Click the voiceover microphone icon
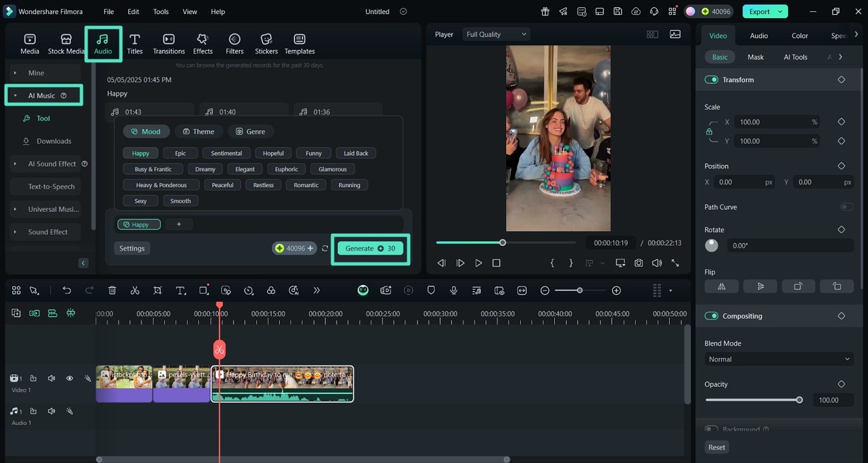The image size is (868, 463). tap(453, 291)
